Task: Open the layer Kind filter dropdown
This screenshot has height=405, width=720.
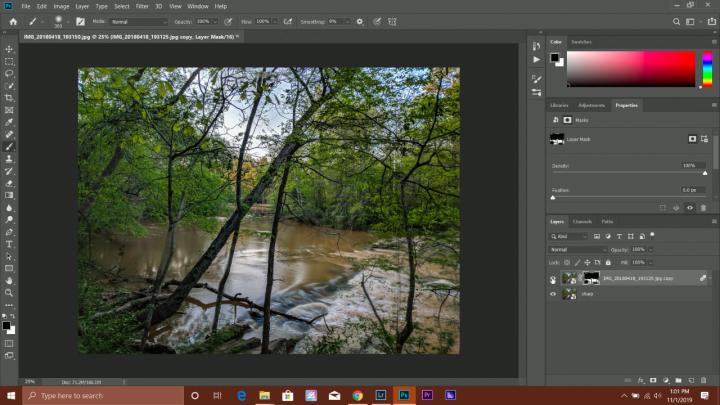Action: pos(569,236)
